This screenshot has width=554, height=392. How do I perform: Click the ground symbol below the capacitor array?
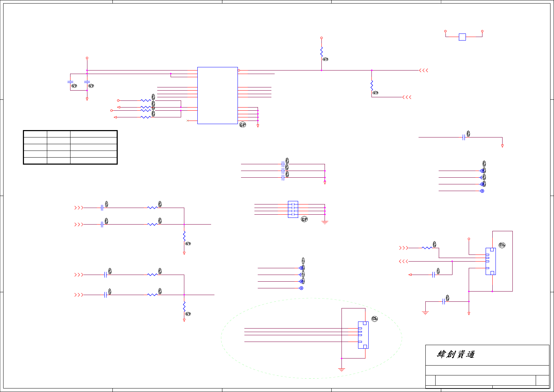[x=325, y=222]
